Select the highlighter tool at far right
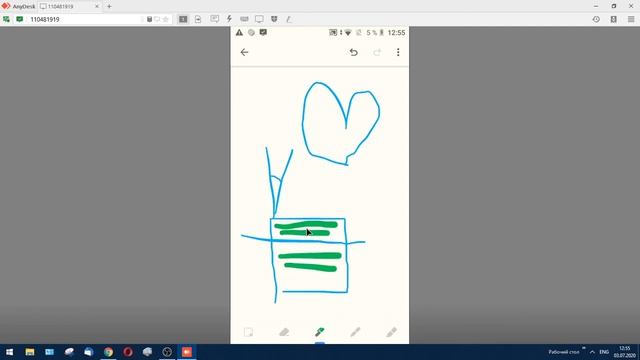Viewport: 640px width, 360px height. (x=391, y=332)
